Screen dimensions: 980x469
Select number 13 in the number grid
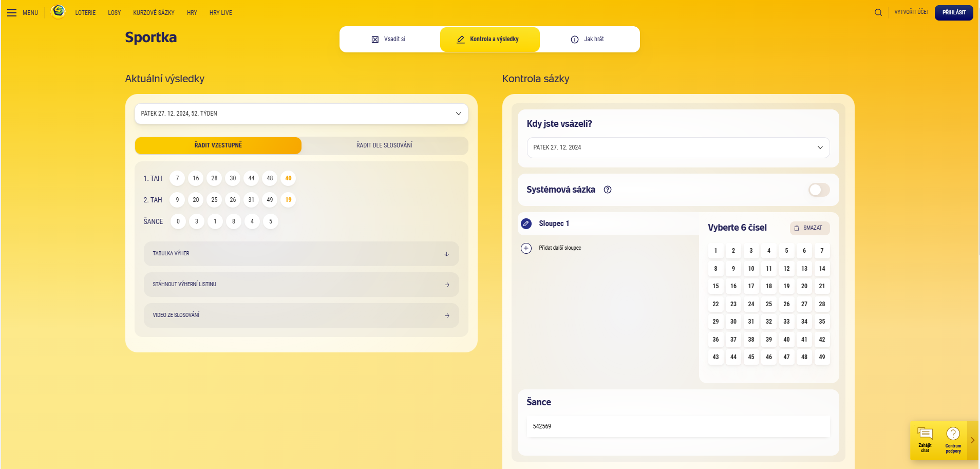pos(804,269)
